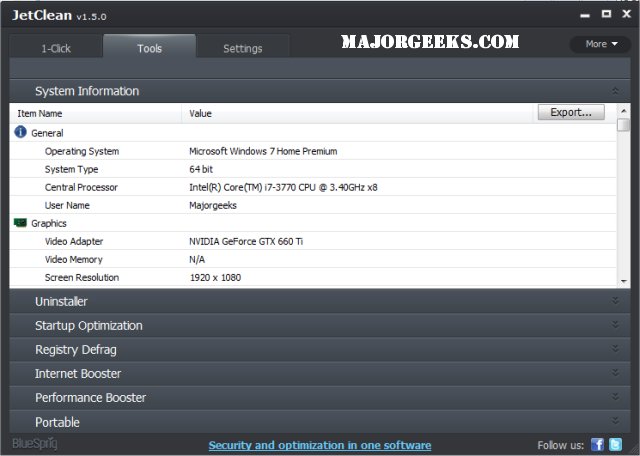Click Microsoft Windows 7 Home Premium value
Viewport: 640px width, 456px height.
263,151
